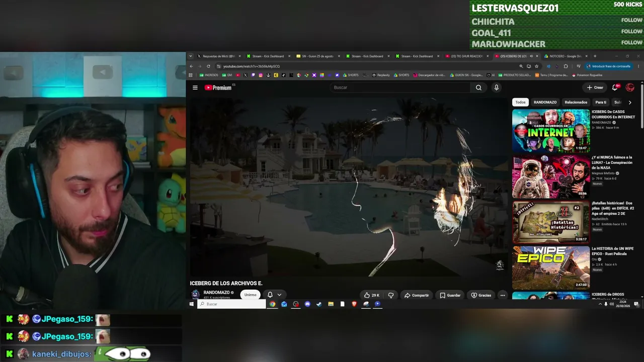
Task: Select the Para ti filter chip
Action: [x=601, y=103]
